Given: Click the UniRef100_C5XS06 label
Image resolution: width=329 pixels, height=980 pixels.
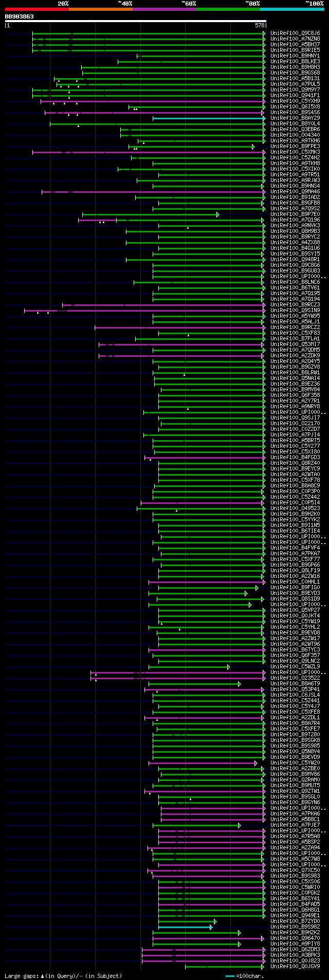Looking at the screenshot, I should (295, 882).
